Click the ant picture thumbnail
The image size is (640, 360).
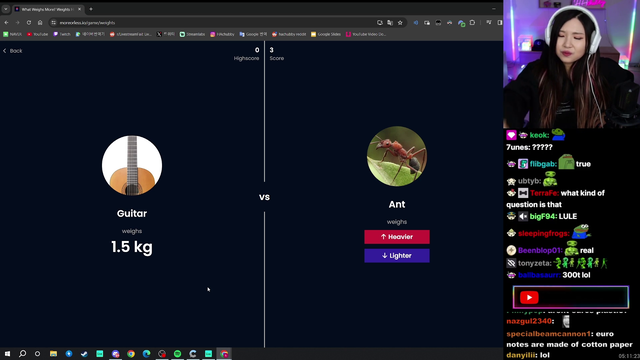[x=397, y=156]
